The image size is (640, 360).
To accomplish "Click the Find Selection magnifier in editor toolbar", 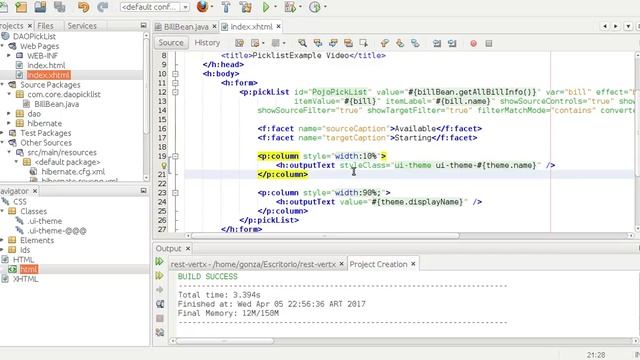I will click(302, 43).
